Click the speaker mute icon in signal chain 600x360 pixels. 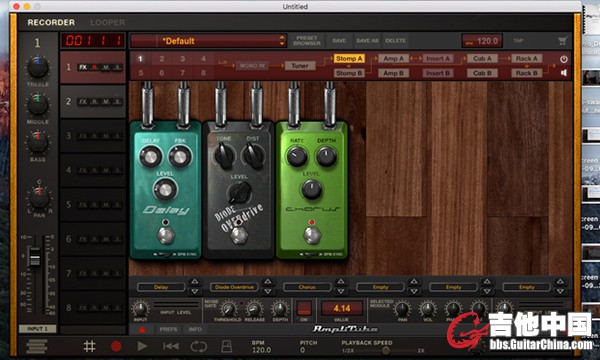(x=564, y=73)
